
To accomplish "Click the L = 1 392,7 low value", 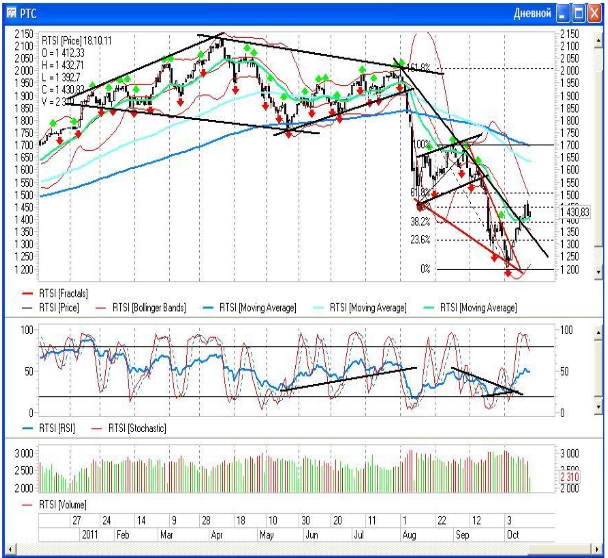I will point(60,78).
